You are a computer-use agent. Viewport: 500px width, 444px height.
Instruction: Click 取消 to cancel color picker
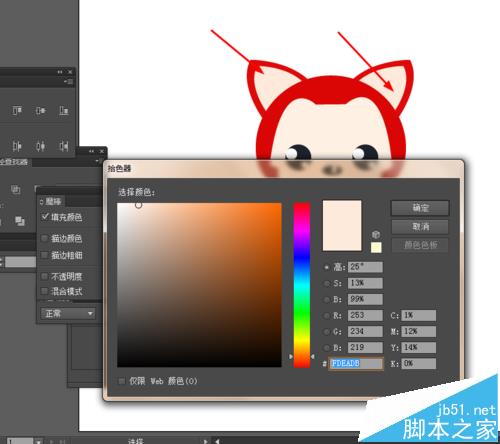420,227
